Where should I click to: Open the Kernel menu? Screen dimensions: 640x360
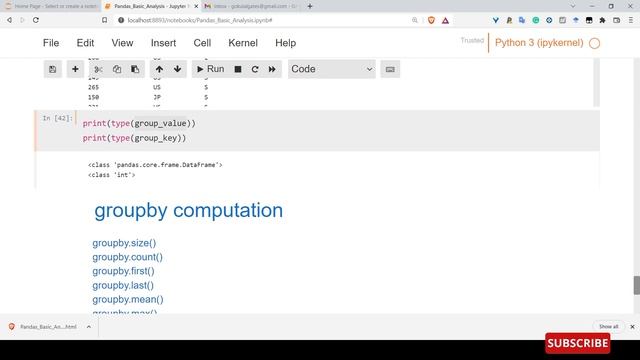click(243, 43)
